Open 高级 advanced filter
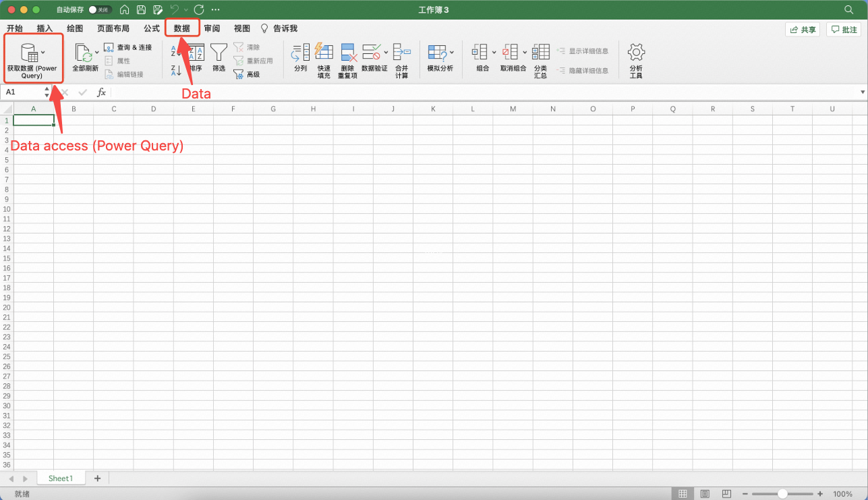 (x=246, y=74)
